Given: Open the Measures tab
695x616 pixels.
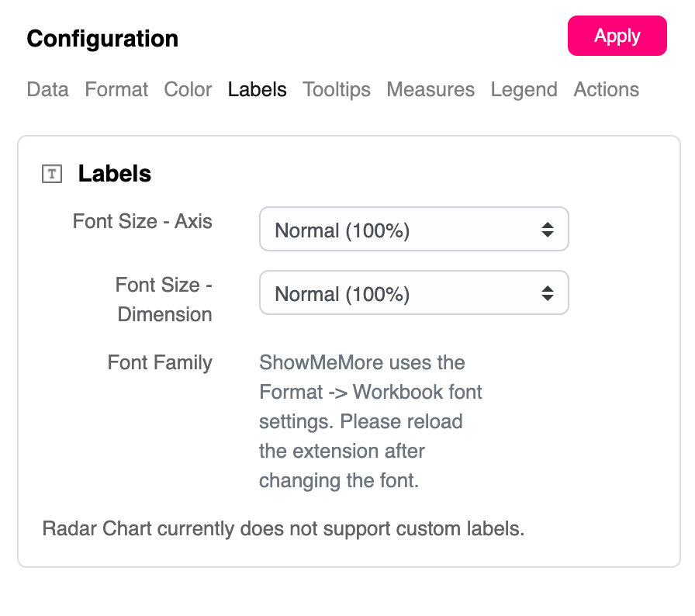Looking at the screenshot, I should tap(430, 90).
